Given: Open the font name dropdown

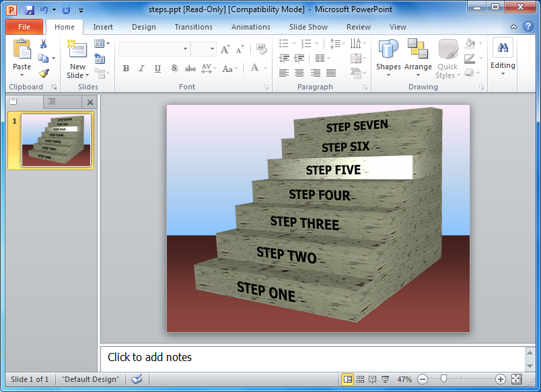Looking at the screenshot, I should pyautogui.click(x=185, y=49).
